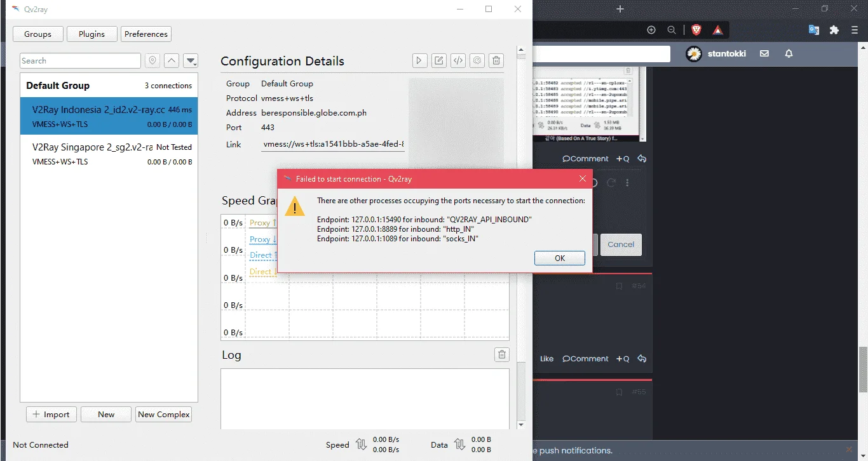868x461 pixels.
Task: Open forum messages envelope icon
Action: pyautogui.click(x=764, y=54)
